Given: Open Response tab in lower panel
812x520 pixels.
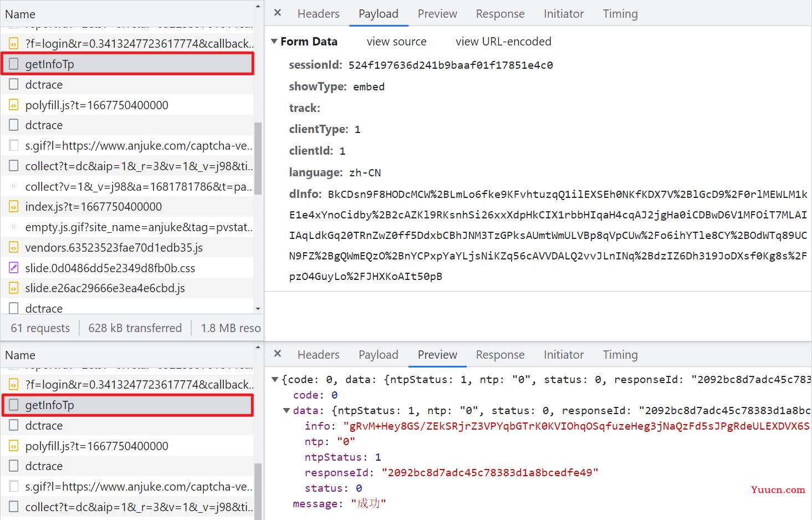Looking at the screenshot, I should coord(500,355).
